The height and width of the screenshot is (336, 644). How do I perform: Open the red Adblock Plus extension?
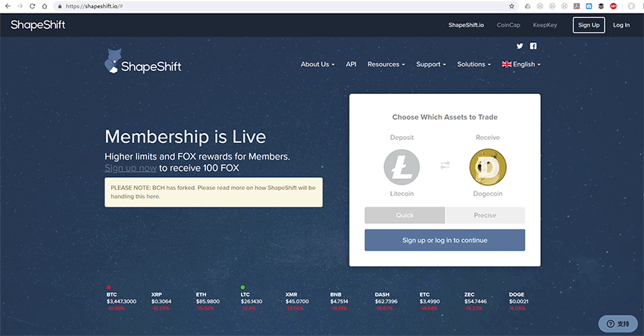(x=613, y=6)
